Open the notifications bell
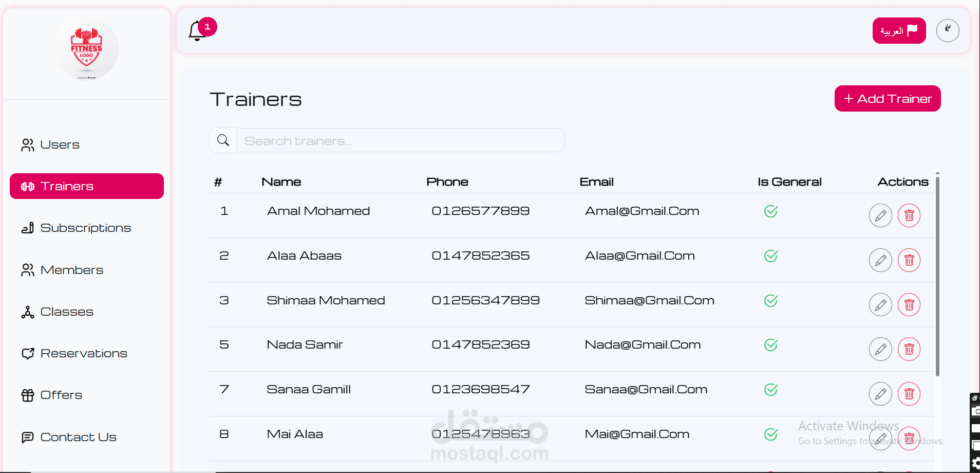Image resolution: width=980 pixels, height=473 pixels. point(198,31)
